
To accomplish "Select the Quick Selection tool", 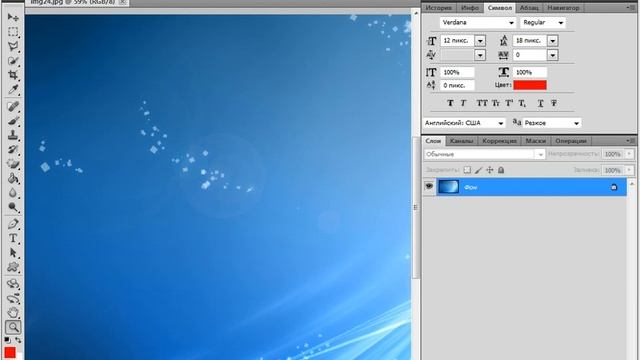I will pyautogui.click(x=13, y=61).
